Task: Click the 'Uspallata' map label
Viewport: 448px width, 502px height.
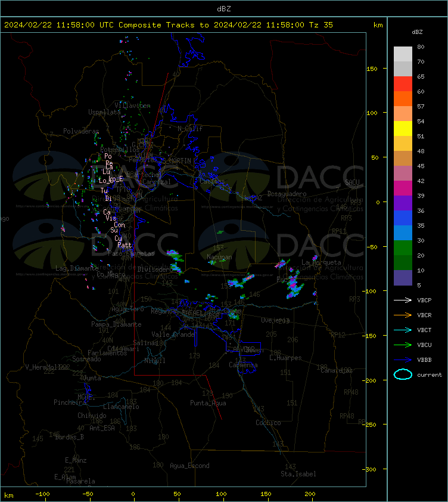Action: (104, 112)
